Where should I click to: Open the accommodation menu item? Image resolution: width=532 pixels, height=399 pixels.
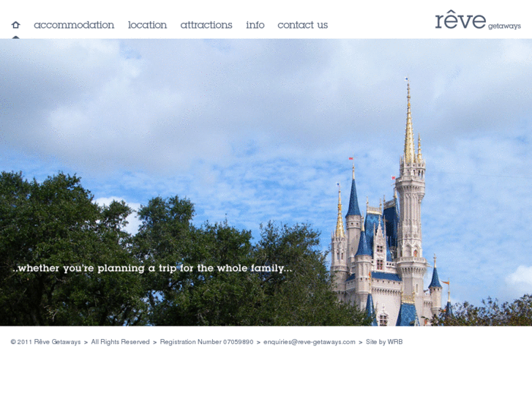click(x=74, y=25)
